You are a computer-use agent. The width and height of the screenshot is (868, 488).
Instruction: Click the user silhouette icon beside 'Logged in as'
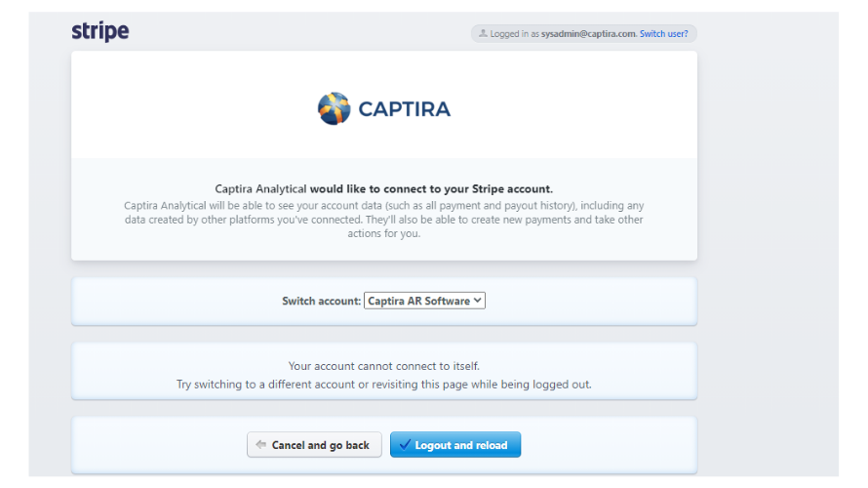click(x=483, y=34)
